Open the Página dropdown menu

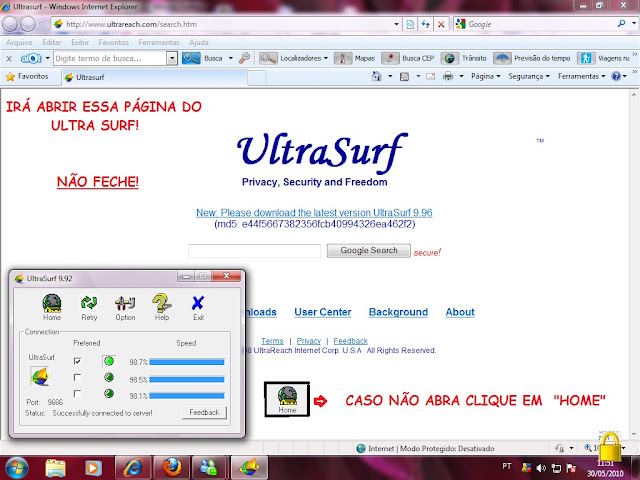tap(485, 76)
